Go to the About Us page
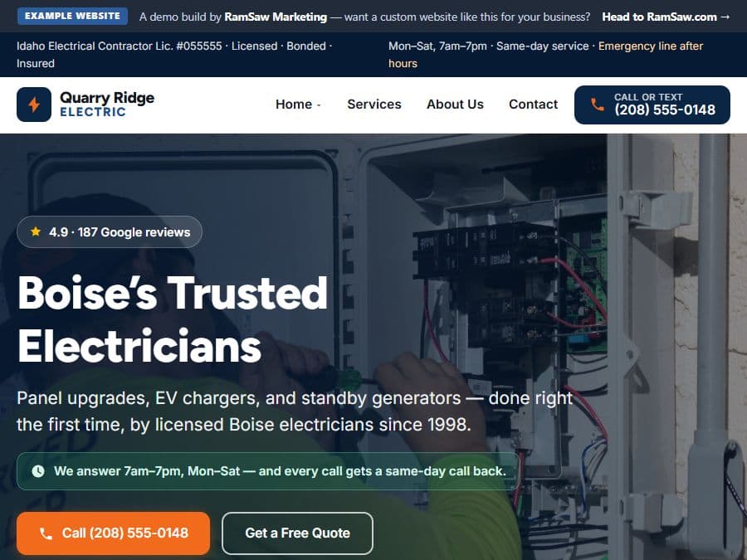 pyautogui.click(x=455, y=105)
